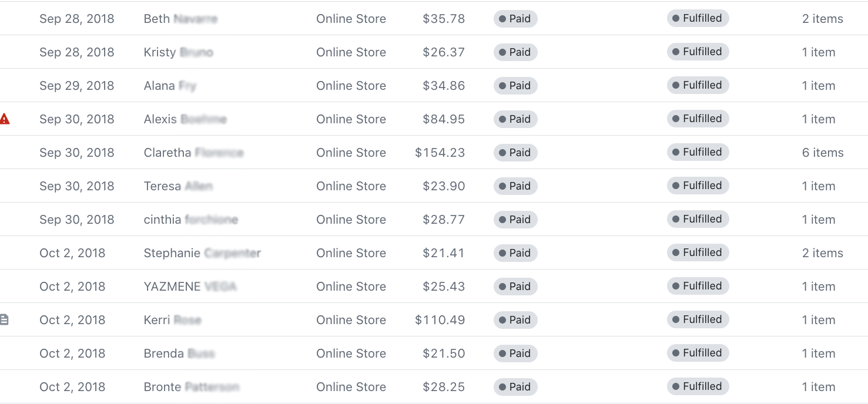Select Alana's Sep 29 order row
Viewport: 868px width, 404px height.
[x=434, y=86]
